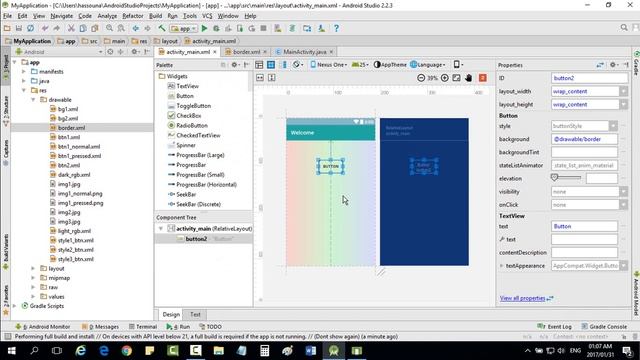Click the Copy toolbar icon
The width and height of the screenshot is (640, 360).
(83, 28)
